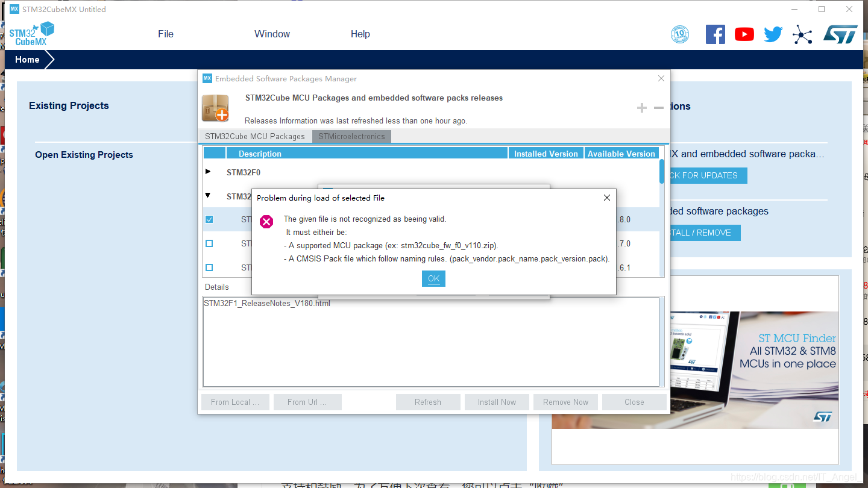Click the STM32CubeMX title bar app icon
868x488 pixels.
tap(14, 9)
